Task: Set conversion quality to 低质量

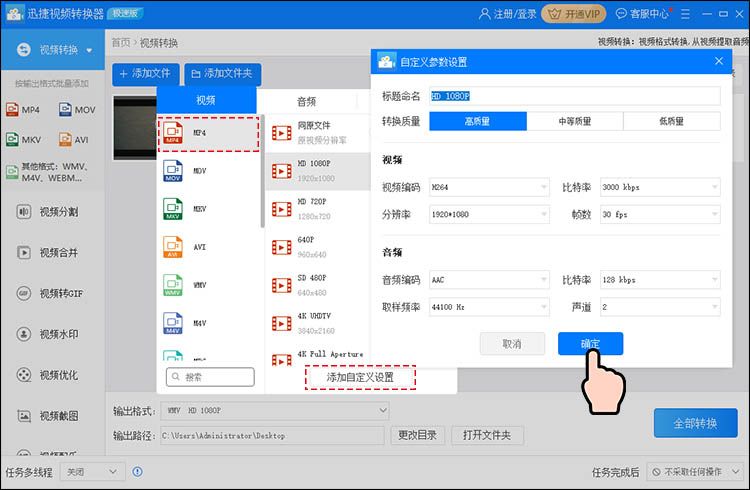Action: [x=672, y=121]
